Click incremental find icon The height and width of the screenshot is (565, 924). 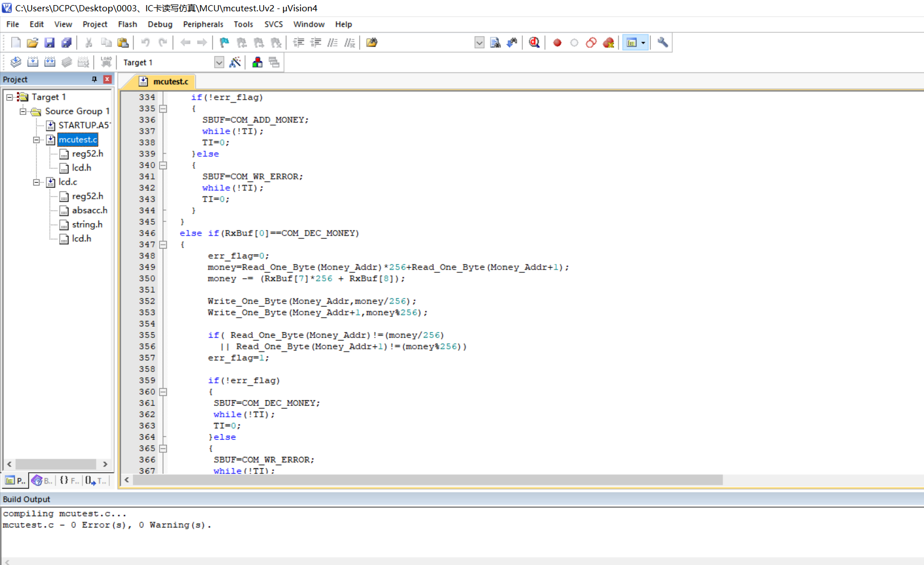pos(512,42)
